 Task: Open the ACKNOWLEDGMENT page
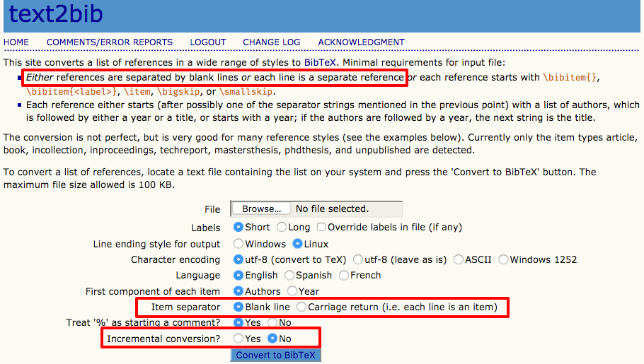361,42
